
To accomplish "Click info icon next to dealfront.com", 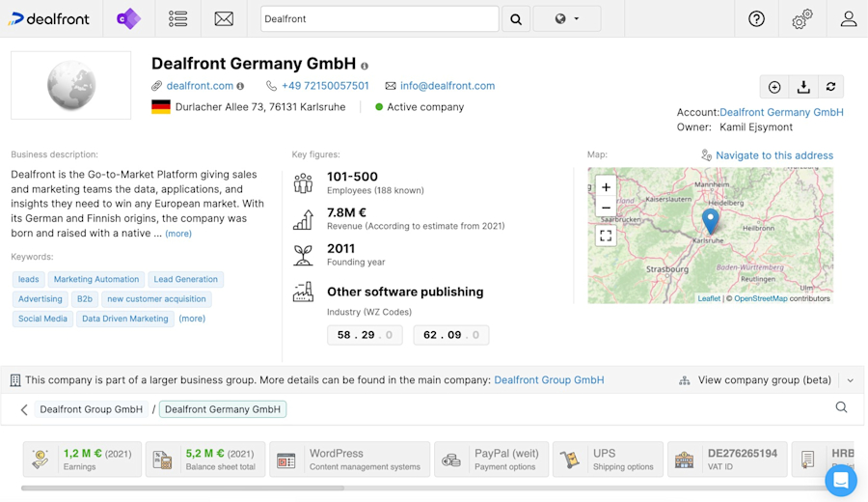I will coord(240,87).
